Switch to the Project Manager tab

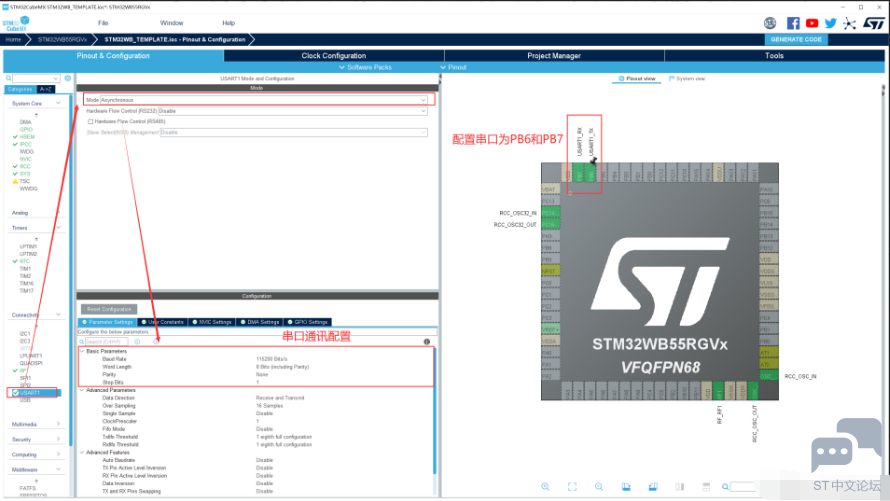tap(554, 56)
